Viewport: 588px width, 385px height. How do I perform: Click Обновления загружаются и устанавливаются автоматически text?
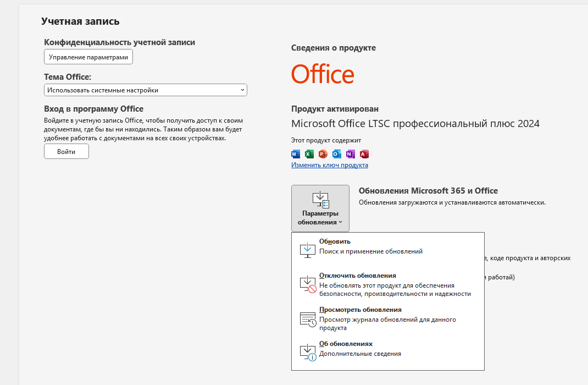(452, 202)
